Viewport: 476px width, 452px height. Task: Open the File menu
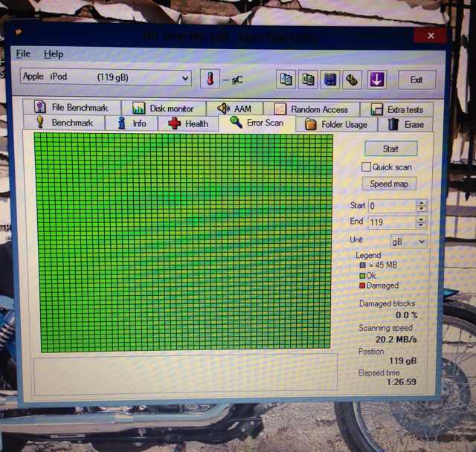[x=23, y=54]
